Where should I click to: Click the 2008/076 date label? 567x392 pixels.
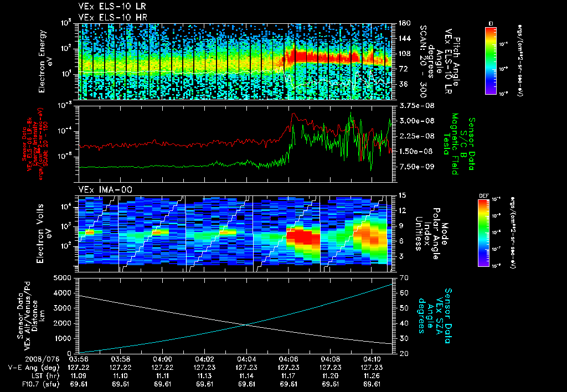(42, 359)
